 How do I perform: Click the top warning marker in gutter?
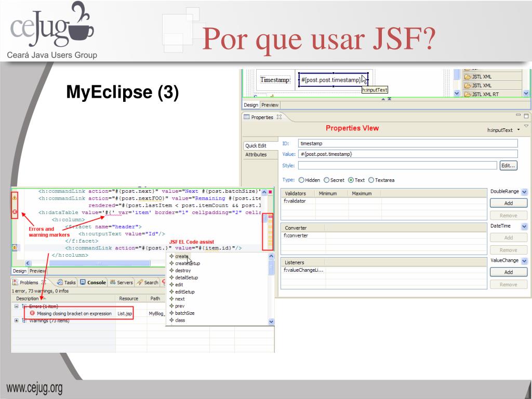[15, 198]
